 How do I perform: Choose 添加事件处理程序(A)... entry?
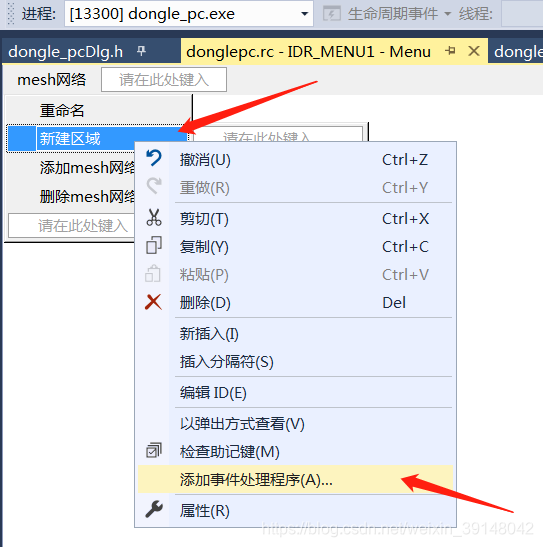pyautogui.click(x=295, y=479)
